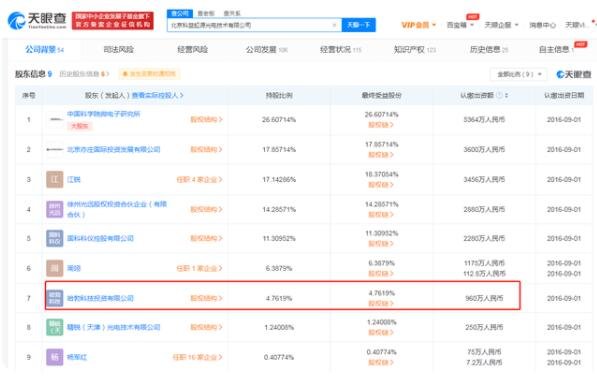Open 中国科学院微电子研究所 shareholder link
This screenshot has width=597, height=384.
point(104,114)
